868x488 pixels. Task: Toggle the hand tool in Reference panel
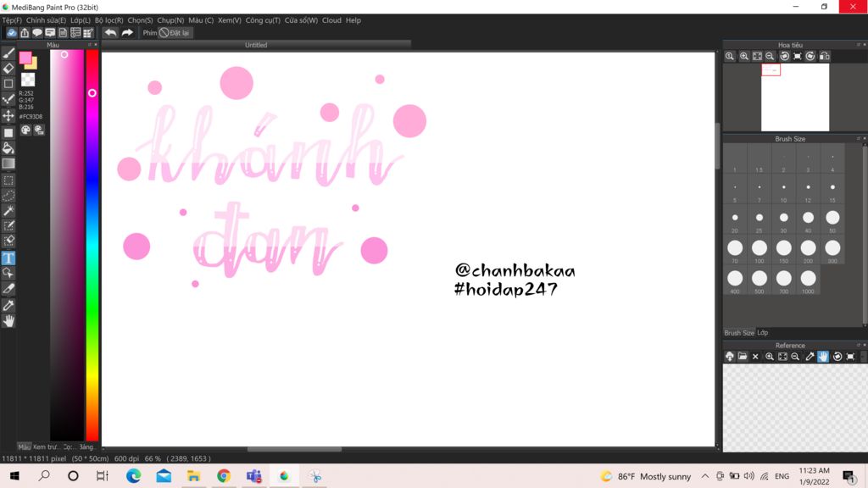[x=823, y=357]
